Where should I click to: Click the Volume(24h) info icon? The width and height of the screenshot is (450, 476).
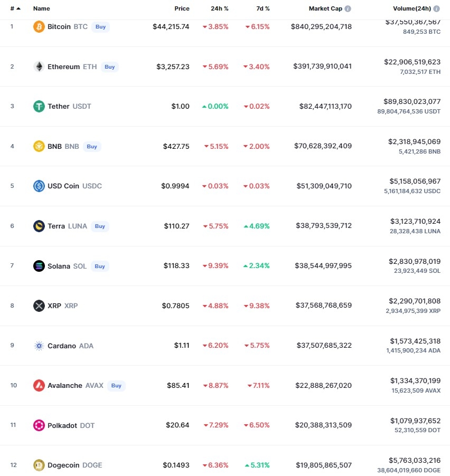[437, 9]
